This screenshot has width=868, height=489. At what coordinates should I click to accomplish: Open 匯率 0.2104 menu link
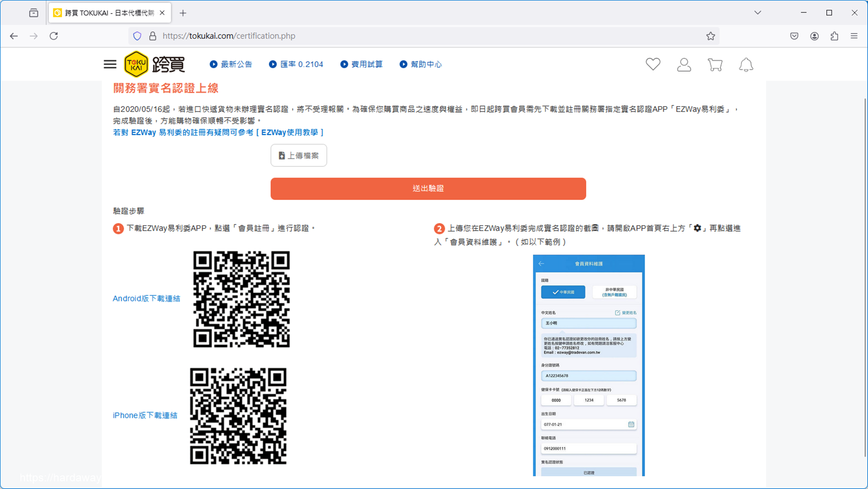click(x=296, y=64)
